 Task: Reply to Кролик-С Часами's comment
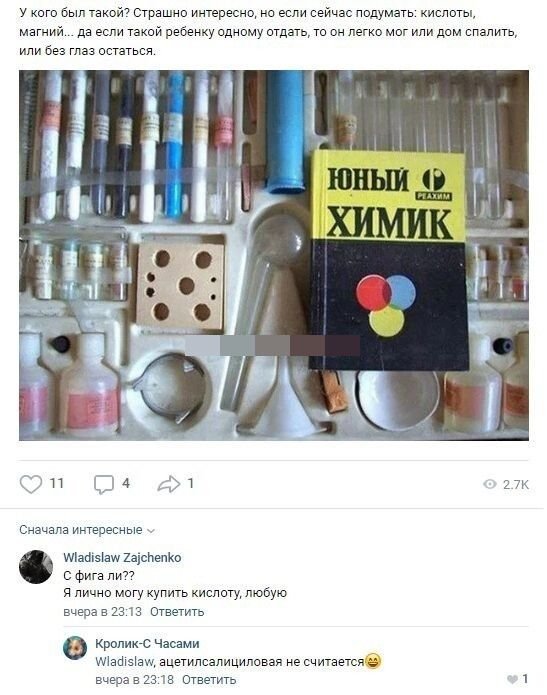click(x=209, y=679)
